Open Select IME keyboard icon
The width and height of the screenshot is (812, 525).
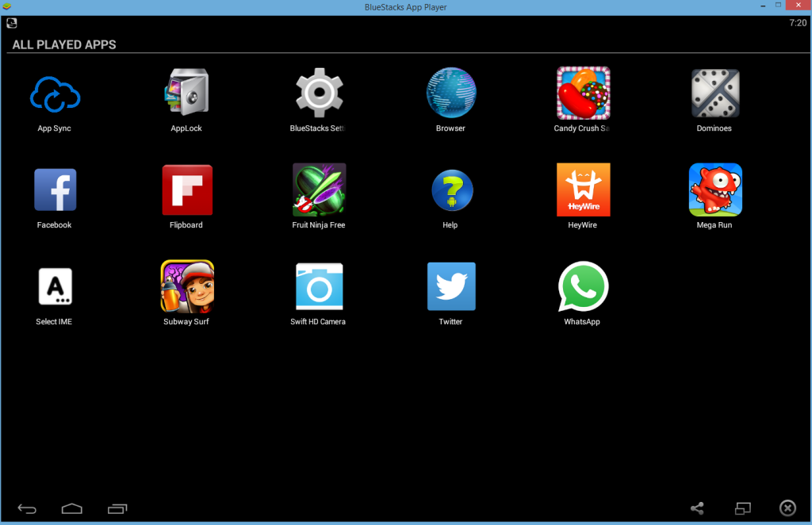pyautogui.click(x=55, y=286)
